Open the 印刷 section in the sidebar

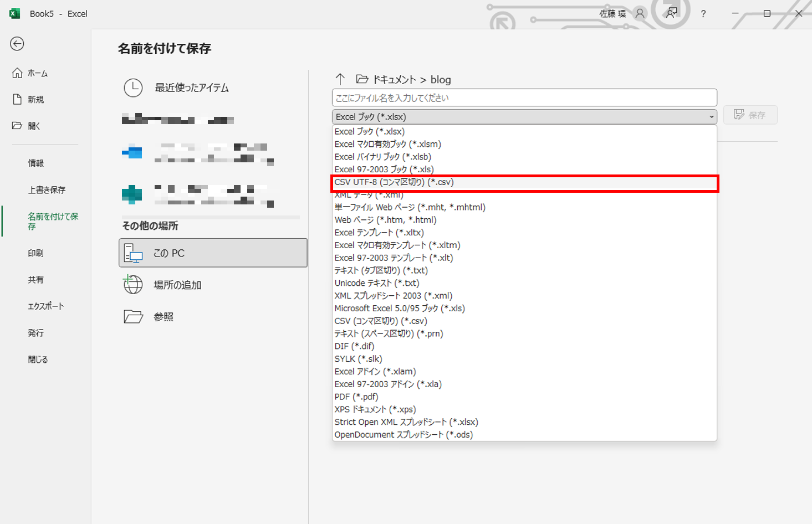37,253
